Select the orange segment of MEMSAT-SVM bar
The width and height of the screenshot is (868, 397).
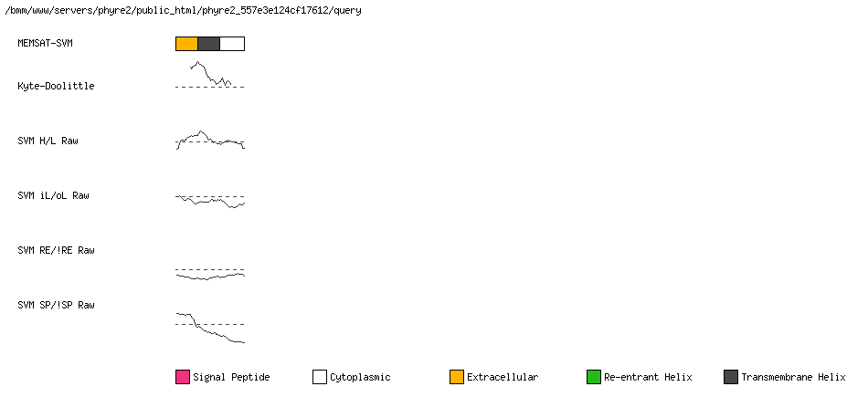point(186,44)
